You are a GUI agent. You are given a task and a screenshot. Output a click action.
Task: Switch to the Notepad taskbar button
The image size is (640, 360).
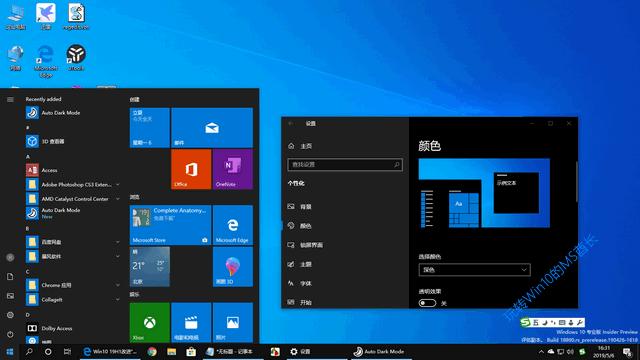[233, 351]
